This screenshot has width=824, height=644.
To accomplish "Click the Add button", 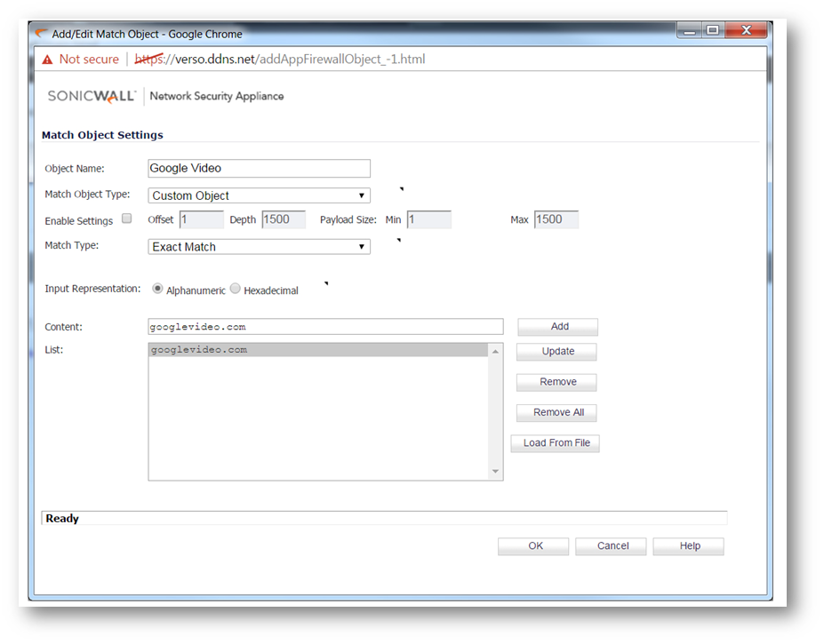I will 558,327.
